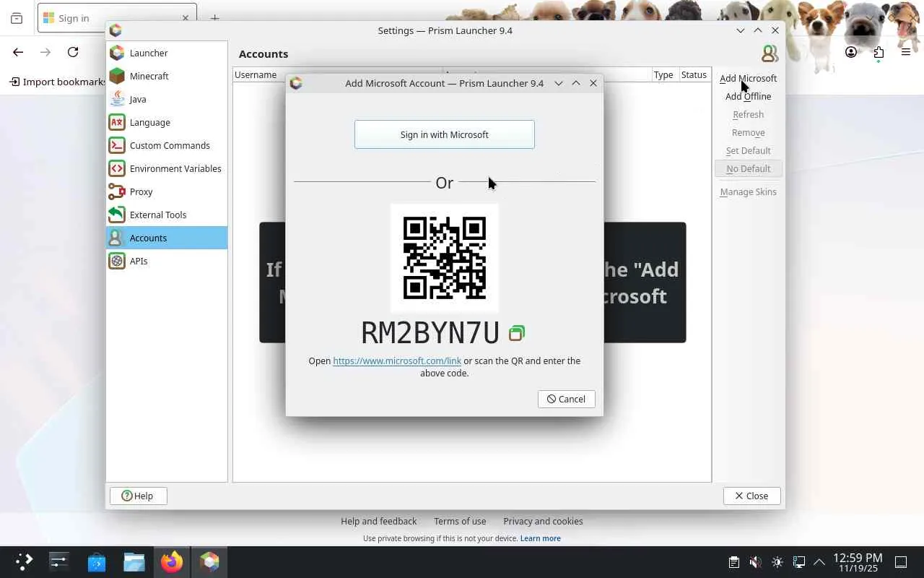Open the Terms of use link
The image size is (924, 578).
point(460,521)
